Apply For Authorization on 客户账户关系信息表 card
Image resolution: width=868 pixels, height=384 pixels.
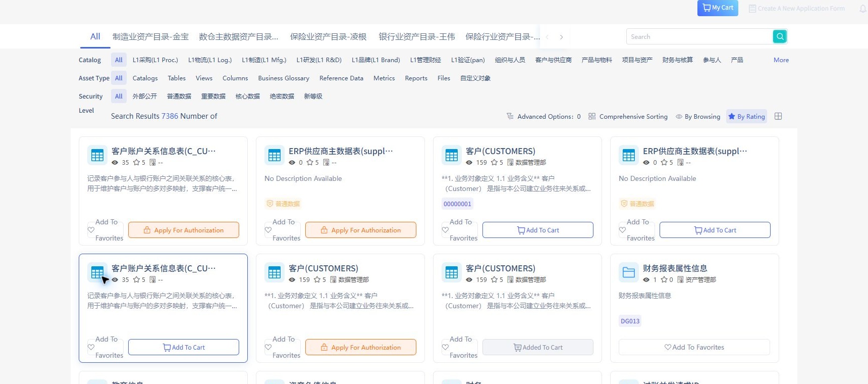click(x=184, y=230)
